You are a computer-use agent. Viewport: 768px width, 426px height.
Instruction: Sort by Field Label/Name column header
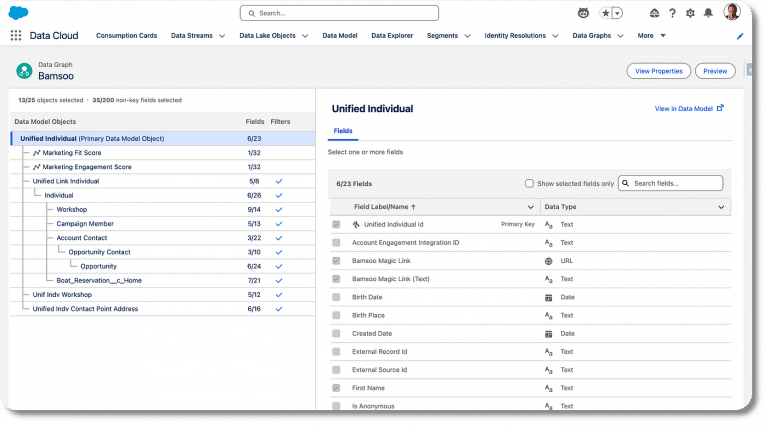(x=385, y=207)
